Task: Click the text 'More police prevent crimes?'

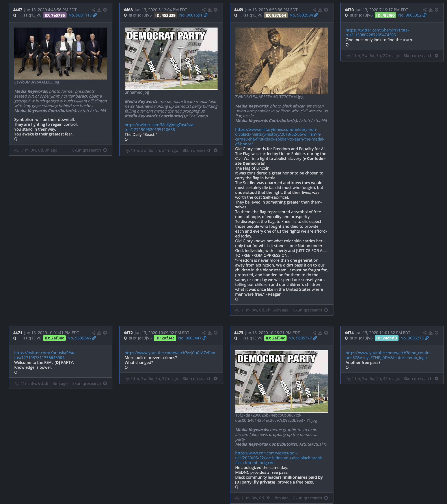Action: point(151,358)
